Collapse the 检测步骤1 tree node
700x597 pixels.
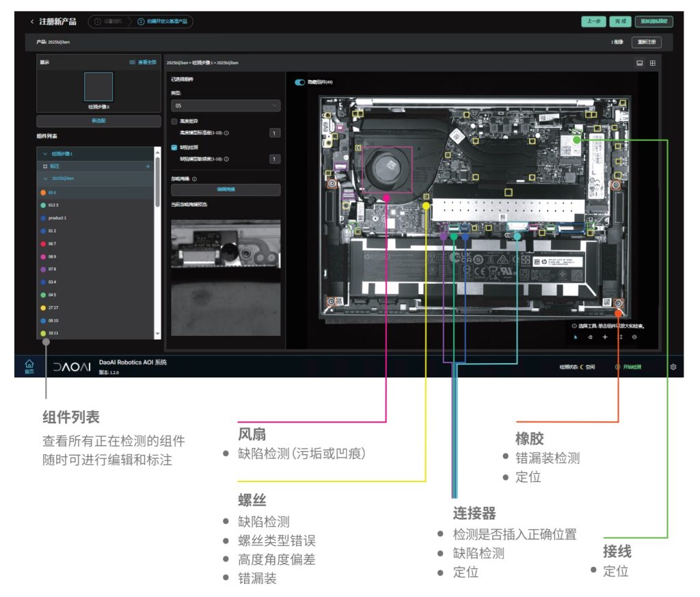45,154
